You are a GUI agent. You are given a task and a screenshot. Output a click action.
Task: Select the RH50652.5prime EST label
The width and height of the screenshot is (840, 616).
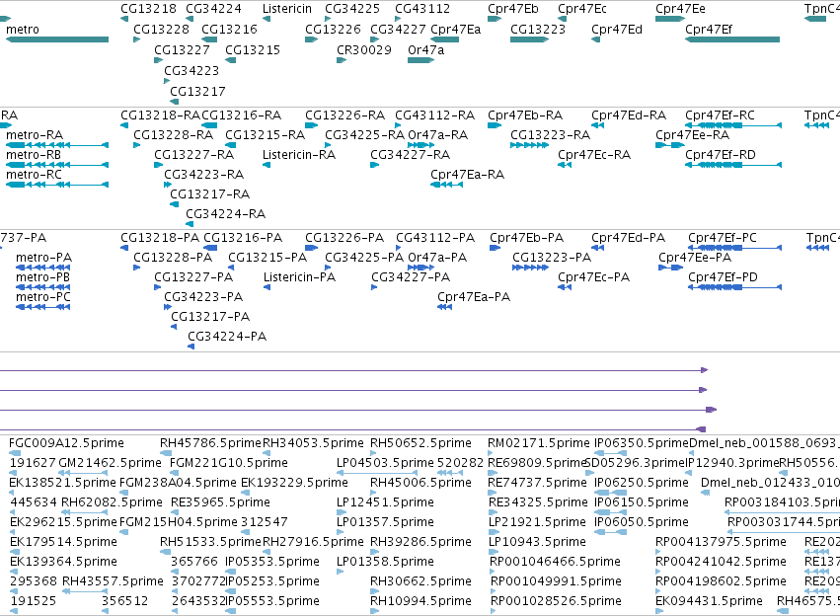[421, 443]
